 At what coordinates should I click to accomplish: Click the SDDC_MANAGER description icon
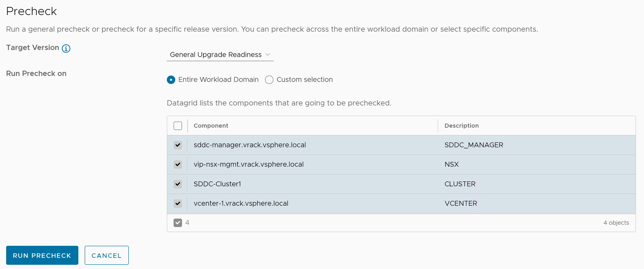point(474,145)
